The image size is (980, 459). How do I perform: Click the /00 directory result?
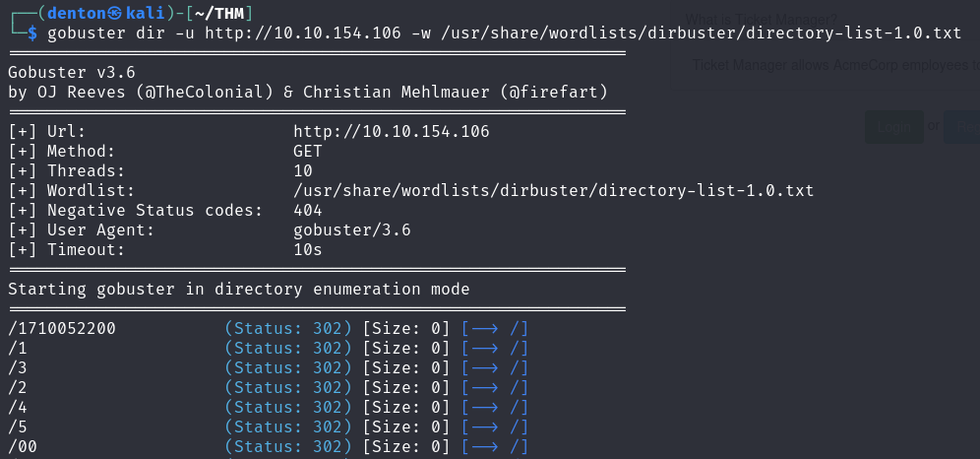pos(22,446)
